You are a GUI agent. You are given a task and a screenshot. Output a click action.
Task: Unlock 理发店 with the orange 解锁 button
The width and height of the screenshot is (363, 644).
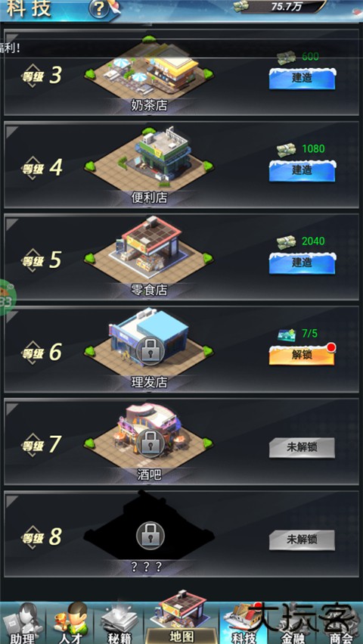click(x=302, y=355)
